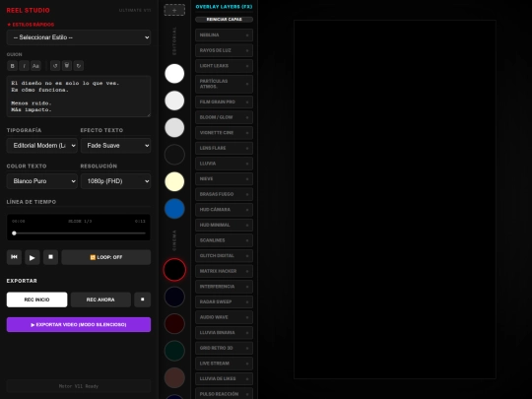Image resolution: width=532 pixels, height=399 pixels.
Task: Toggle bold formatting in the Guion toolbar
Action: [13, 66]
